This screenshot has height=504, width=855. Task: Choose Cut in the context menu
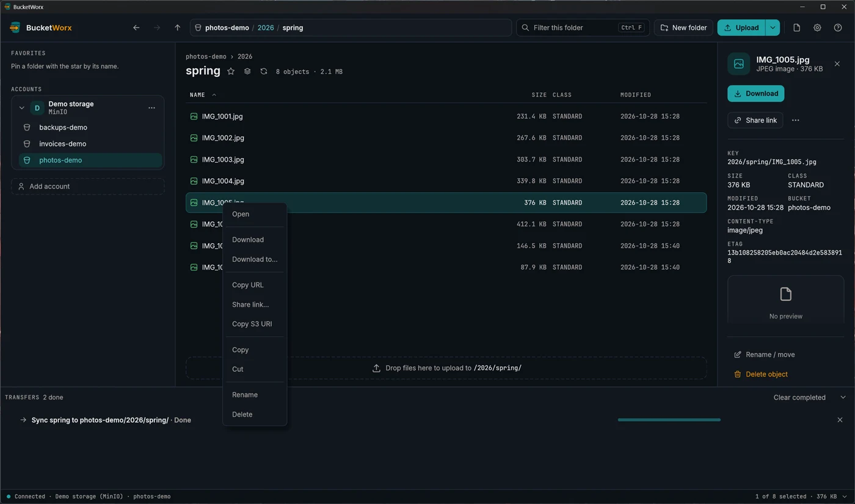coord(255,369)
